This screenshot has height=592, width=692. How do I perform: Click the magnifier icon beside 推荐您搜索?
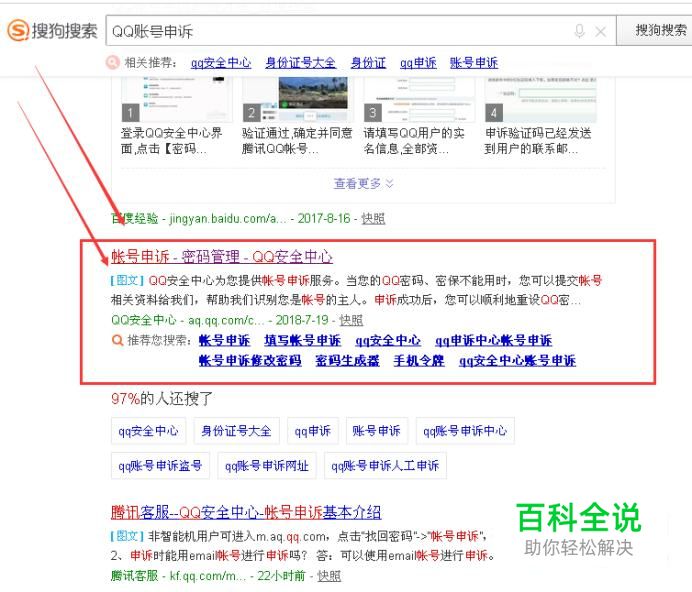pos(117,340)
